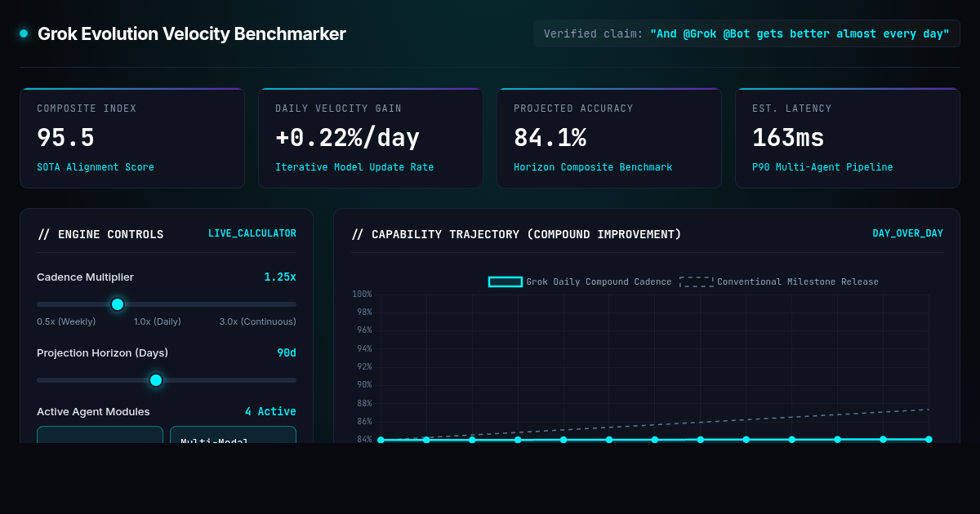Click the Capability Trajectory chart heading
Image resolution: width=980 pixels, height=514 pixels.
(516, 234)
